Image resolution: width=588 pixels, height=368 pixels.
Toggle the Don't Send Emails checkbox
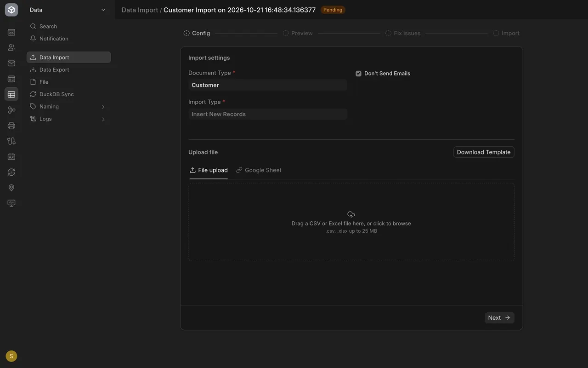(358, 74)
